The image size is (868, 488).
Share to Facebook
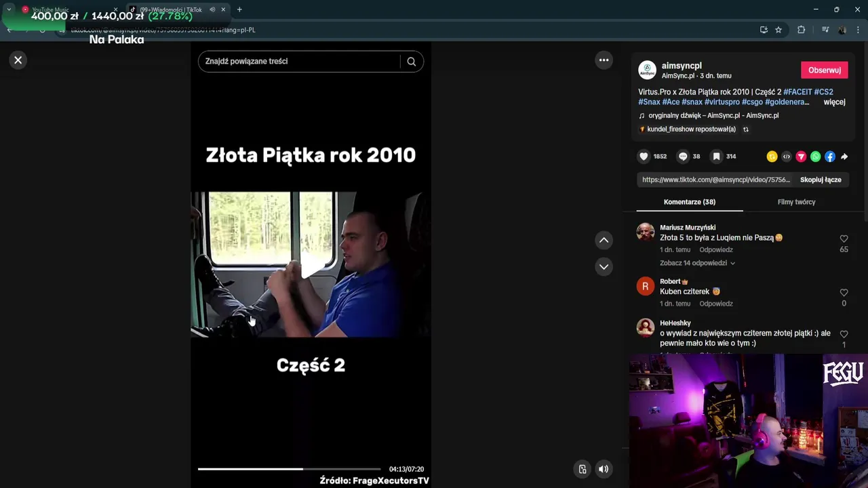(829, 157)
